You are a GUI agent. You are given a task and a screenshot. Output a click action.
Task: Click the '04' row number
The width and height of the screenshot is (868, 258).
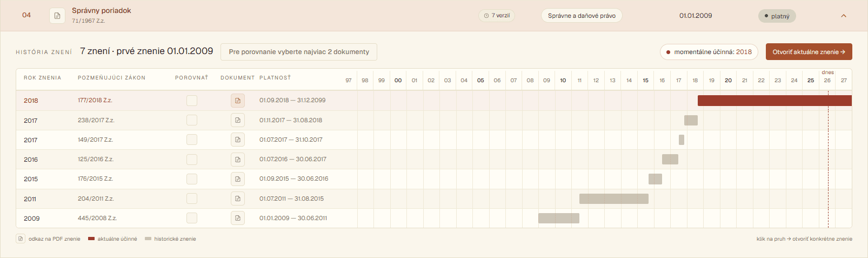tap(26, 15)
